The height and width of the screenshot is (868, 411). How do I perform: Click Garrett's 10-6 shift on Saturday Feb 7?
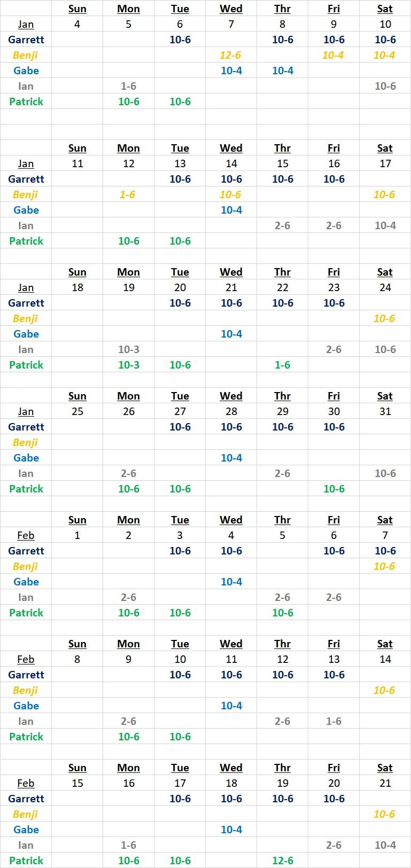[385, 551]
